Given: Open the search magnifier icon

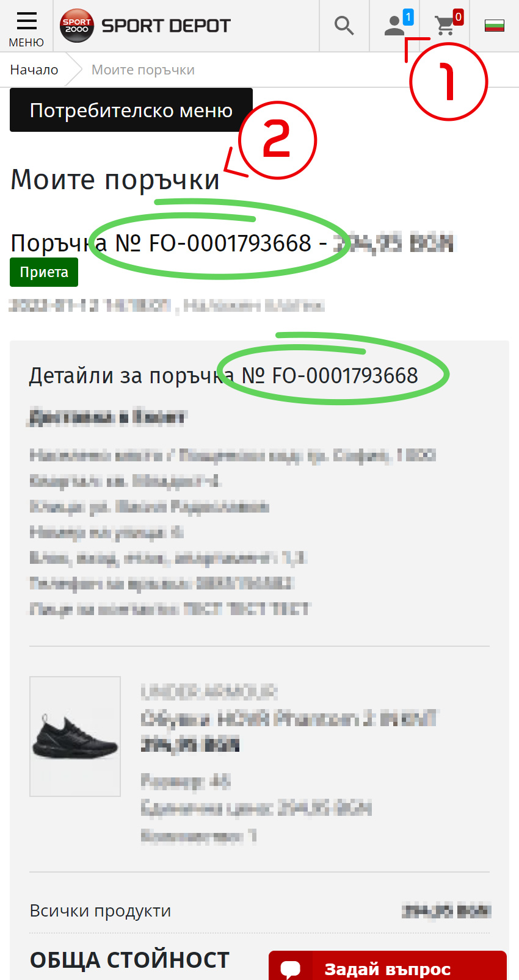Looking at the screenshot, I should click(x=344, y=26).
